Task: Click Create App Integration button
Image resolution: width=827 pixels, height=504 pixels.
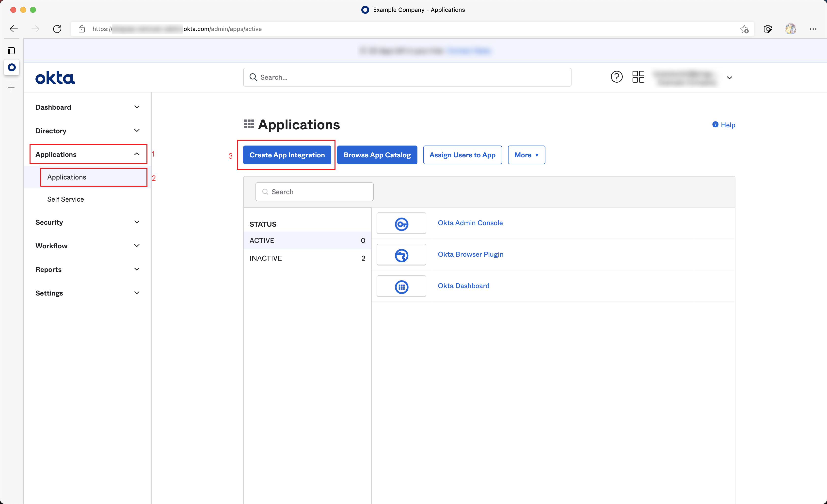Action: pyautogui.click(x=287, y=155)
